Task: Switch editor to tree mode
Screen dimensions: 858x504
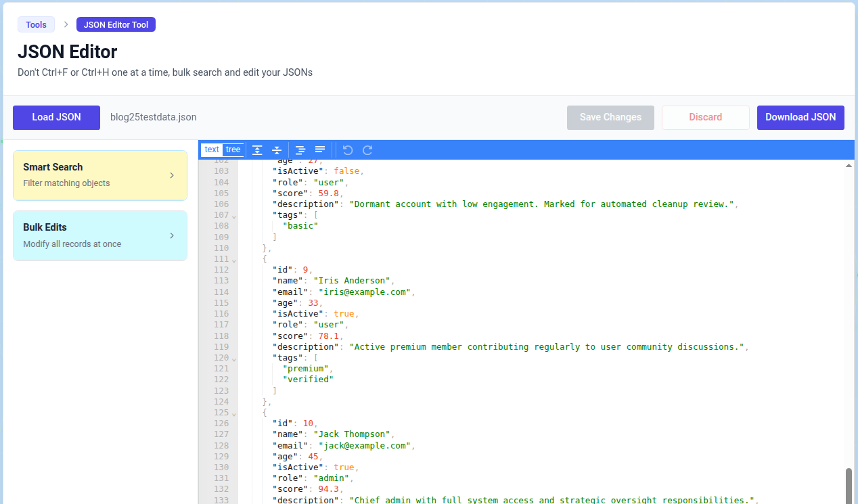Action: coord(233,150)
